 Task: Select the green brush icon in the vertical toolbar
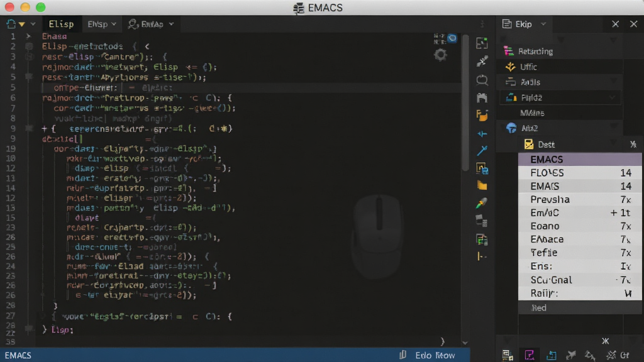click(x=482, y=203)
